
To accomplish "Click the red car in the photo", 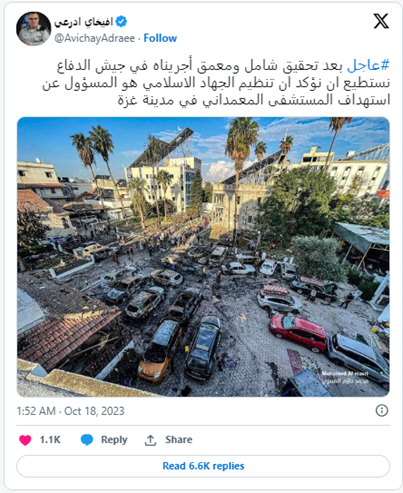I will pos(298,333).
